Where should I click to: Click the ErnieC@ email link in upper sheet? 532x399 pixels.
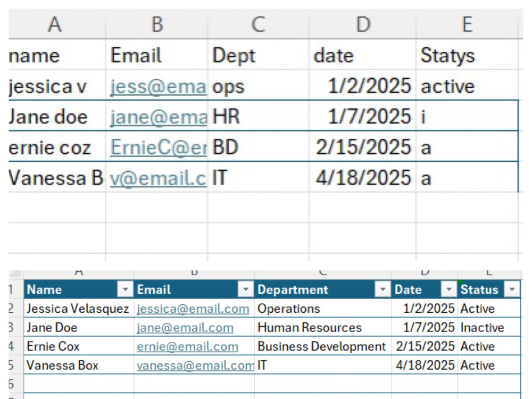(x=159, y=147)
